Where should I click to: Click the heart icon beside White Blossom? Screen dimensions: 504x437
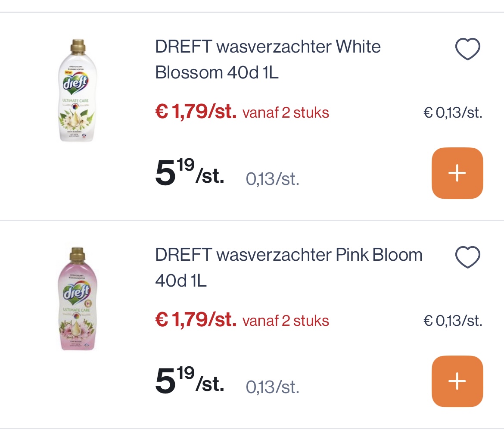coord(467,48)
